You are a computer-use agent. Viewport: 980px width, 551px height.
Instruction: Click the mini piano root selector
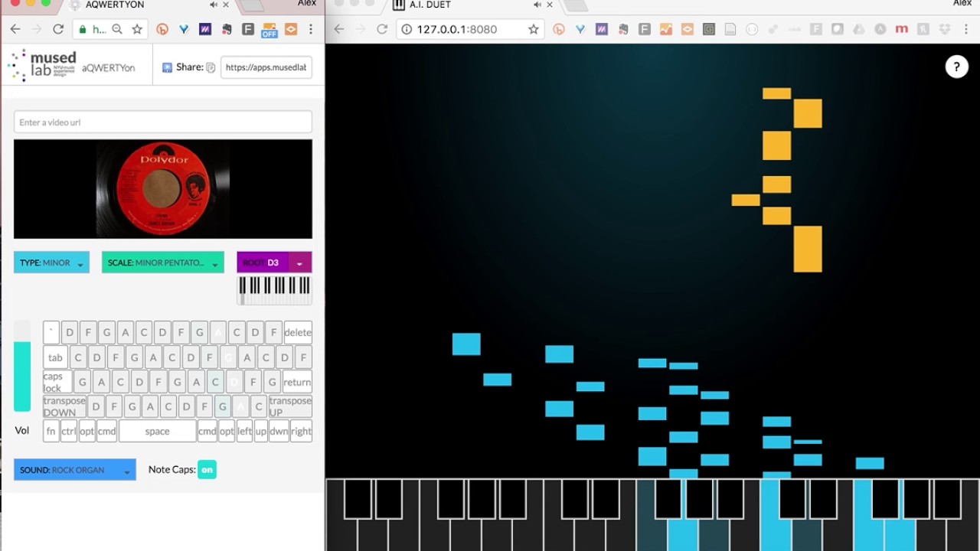click(274, 289)
